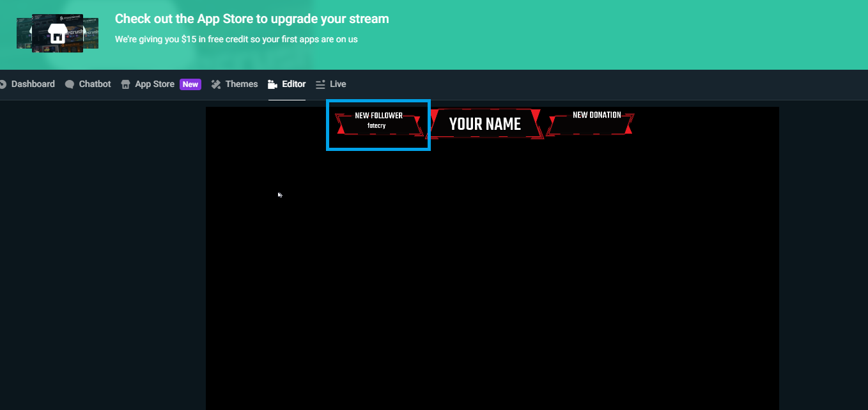The height and width of the screenshot is (410, 868).
Task: Click the purple New badge
Action: tap(190, 84)
